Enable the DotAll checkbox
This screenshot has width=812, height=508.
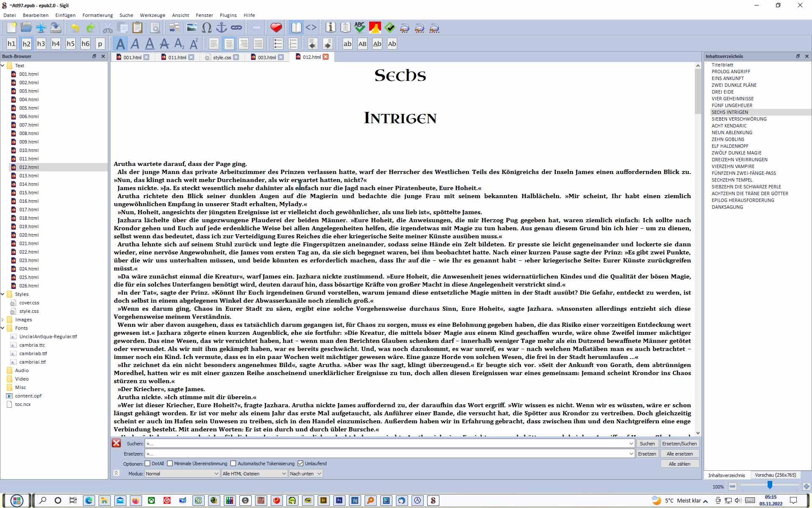click(148, 464)
